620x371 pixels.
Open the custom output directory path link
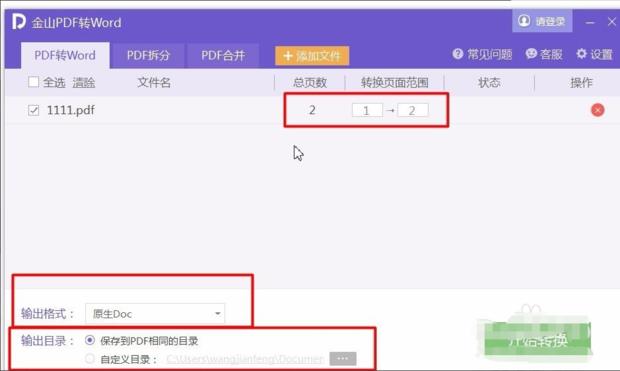click(x=245, y=359)
